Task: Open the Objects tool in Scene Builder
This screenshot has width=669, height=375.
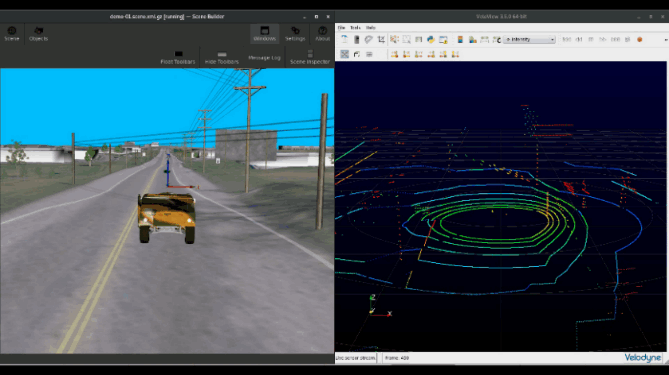Action: point(38,34)
